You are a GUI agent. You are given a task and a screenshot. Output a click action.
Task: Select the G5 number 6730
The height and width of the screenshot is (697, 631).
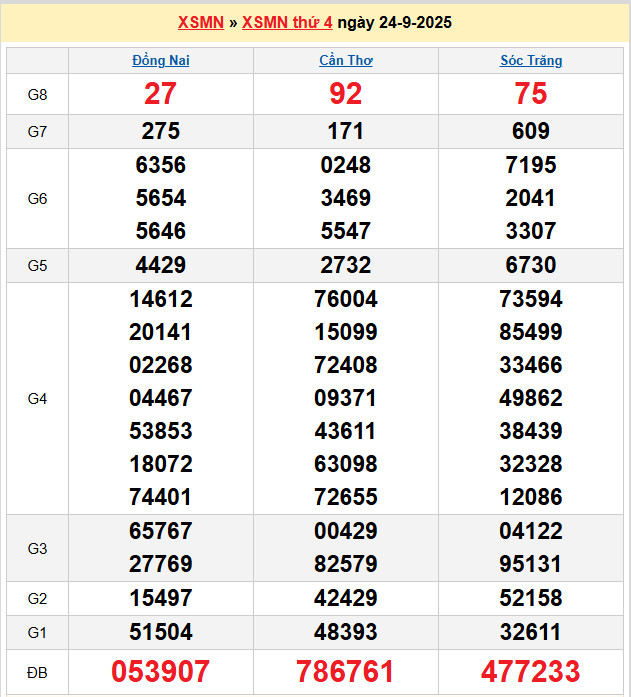531,265
